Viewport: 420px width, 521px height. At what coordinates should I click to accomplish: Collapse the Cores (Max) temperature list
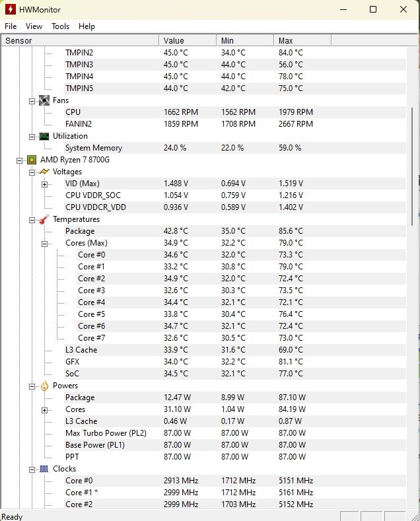(x=44, y=244)
